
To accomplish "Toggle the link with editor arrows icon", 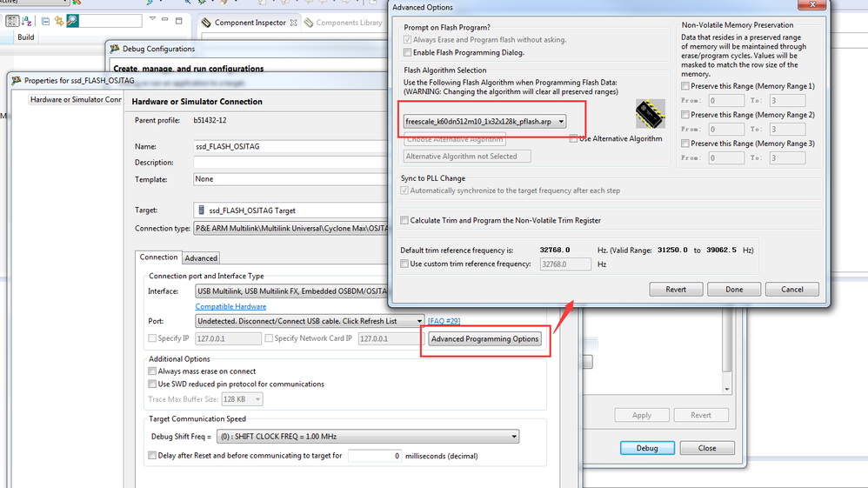I will tap(58, 21).
